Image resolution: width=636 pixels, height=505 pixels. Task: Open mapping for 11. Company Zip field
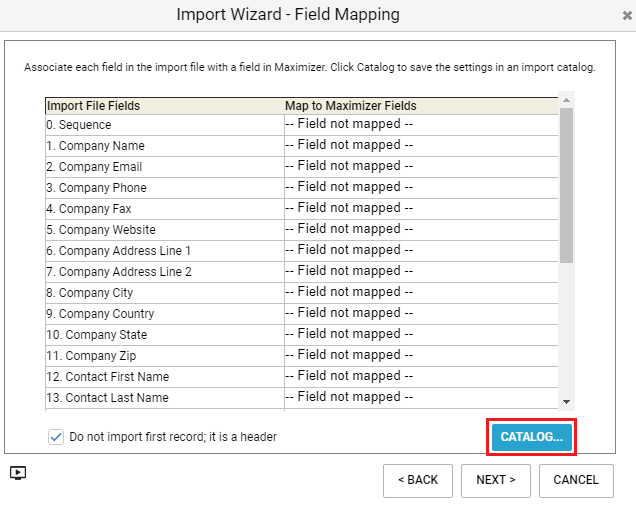point(421,356)
